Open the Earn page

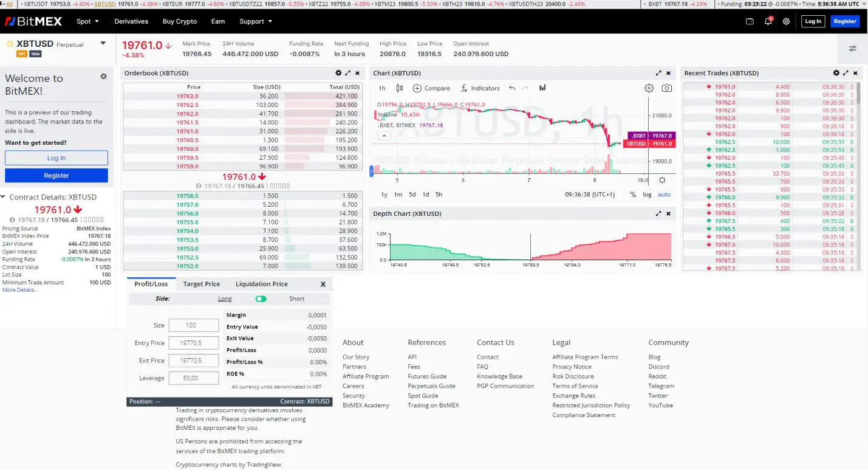click(218, 21)
